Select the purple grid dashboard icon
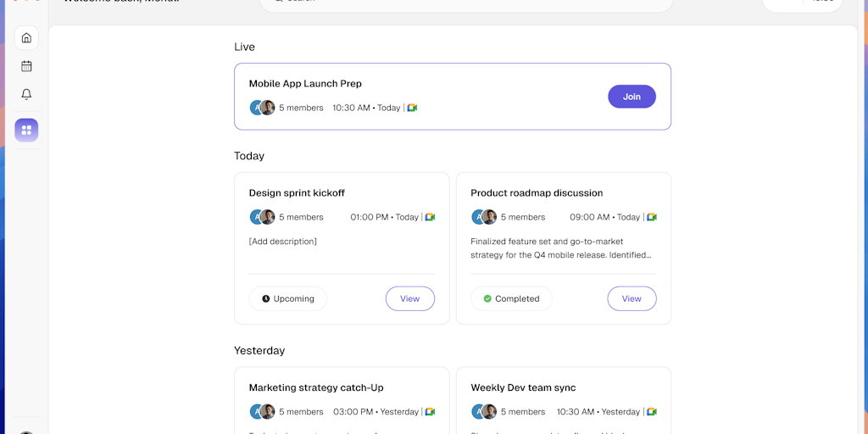The width and height of the screenshot is (868, 434). pos(26,130)
